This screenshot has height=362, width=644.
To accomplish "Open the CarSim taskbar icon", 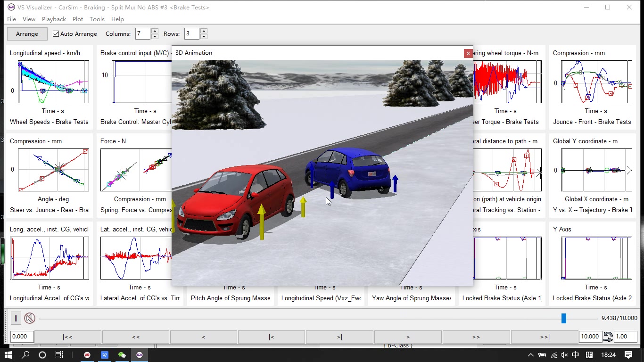I will [x=87, y=355].
